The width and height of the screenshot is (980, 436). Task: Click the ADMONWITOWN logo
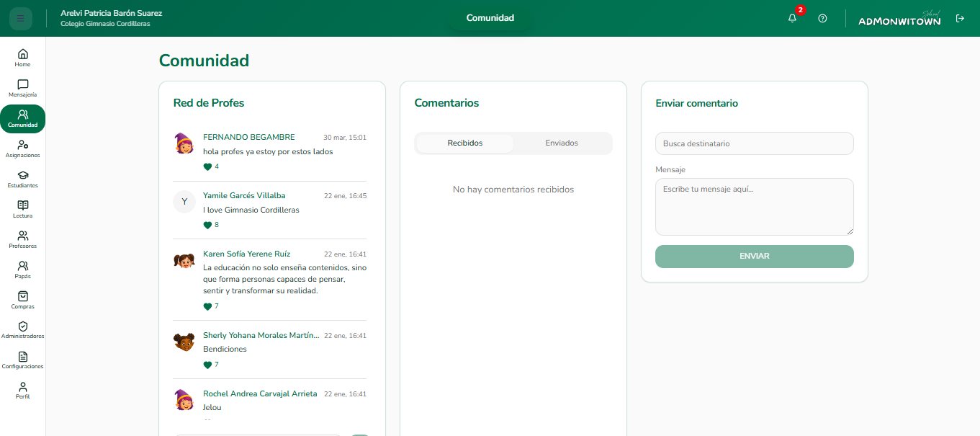(x=899, y=19)
